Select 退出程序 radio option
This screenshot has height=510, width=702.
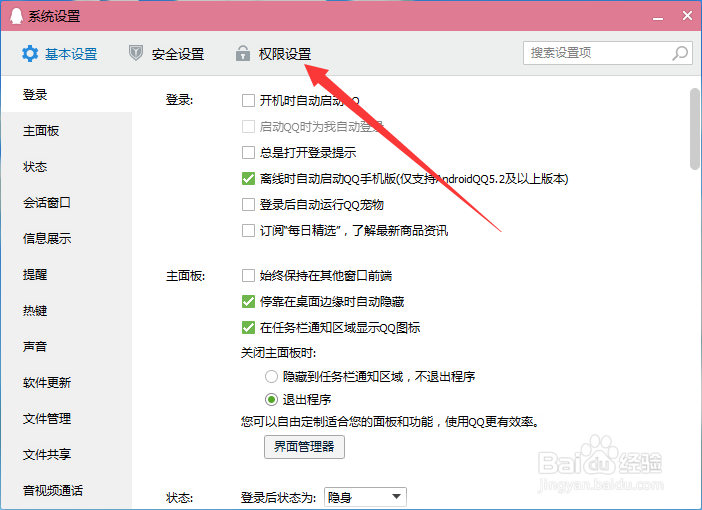pos(271,399)
